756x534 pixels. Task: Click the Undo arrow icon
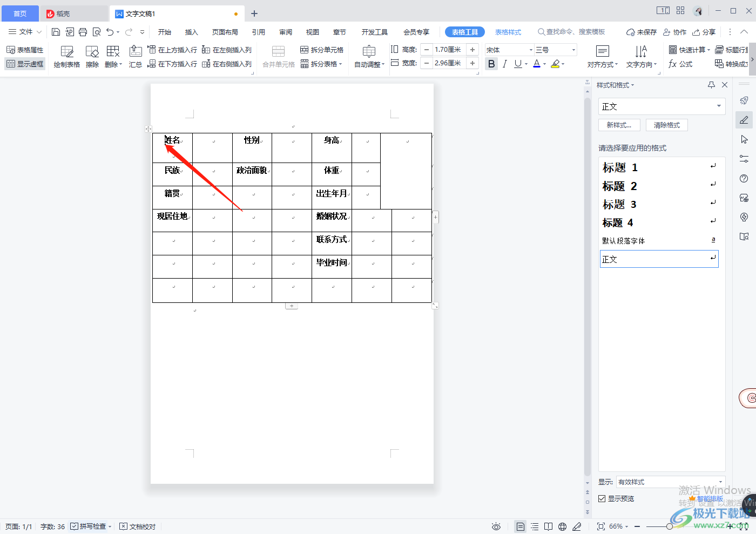click(110, 32)
